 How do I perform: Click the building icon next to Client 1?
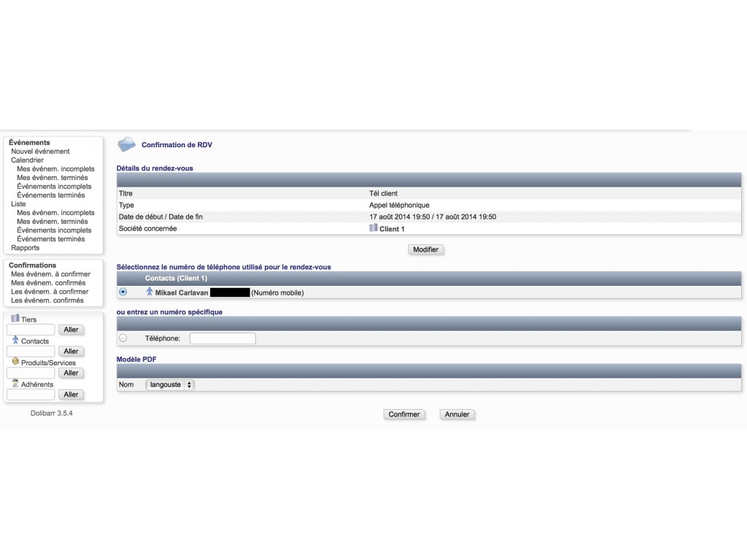pyautogui.click(x=373, y=228)
